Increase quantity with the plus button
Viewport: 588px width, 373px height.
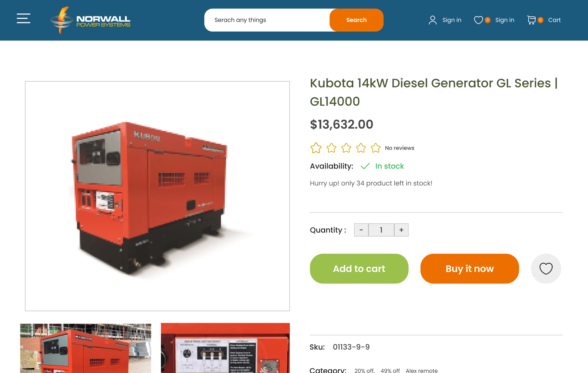pyautogui.click(x=401, y=230)
